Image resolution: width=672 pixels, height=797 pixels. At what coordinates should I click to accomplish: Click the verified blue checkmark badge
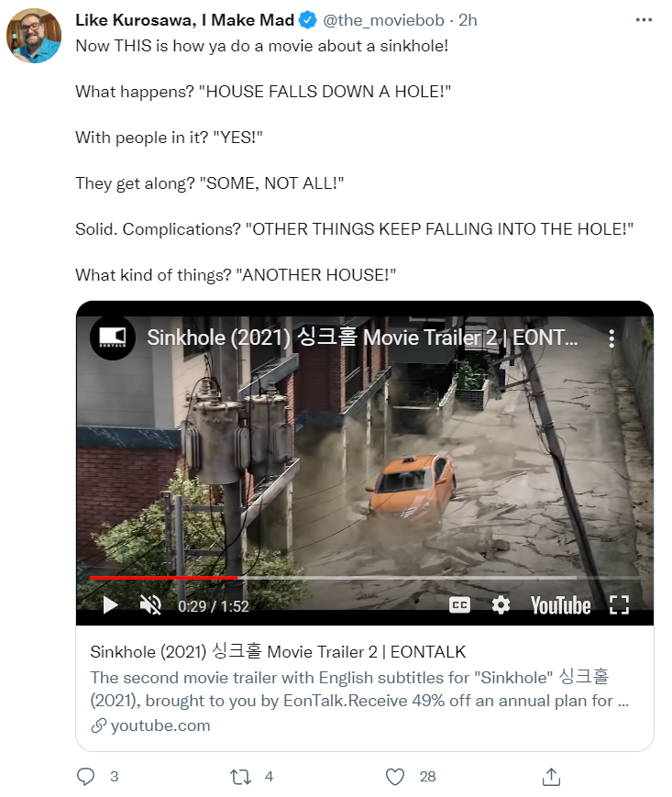[308, 20]
